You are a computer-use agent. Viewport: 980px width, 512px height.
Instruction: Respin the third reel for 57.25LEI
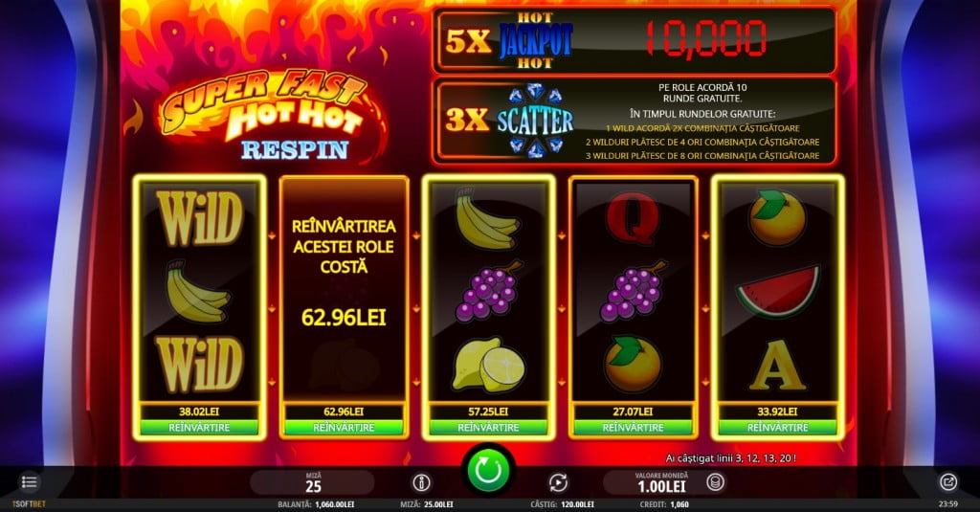pos(488,428)
